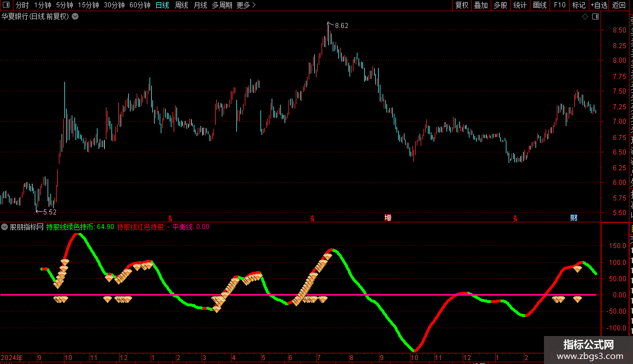This screenshot has width=633, height=364.
Task: Click the 股朋指标网 indicator name
Action: point(27,227)
